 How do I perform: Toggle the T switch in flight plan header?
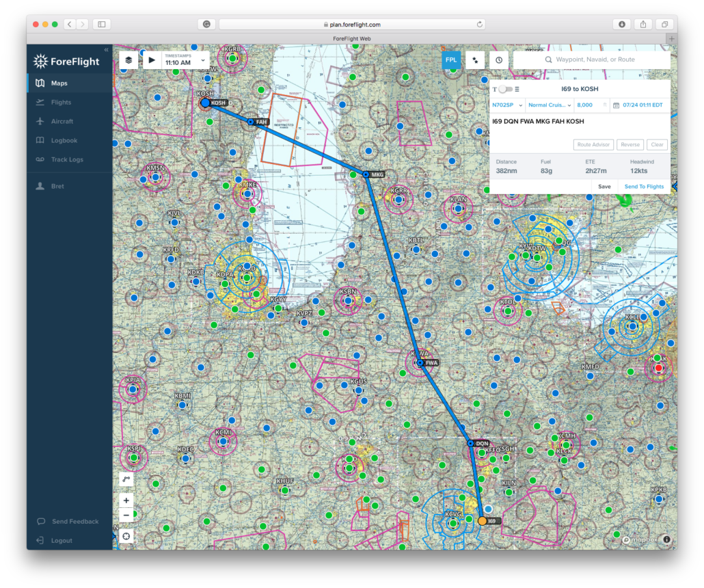(x=504, y=89)
